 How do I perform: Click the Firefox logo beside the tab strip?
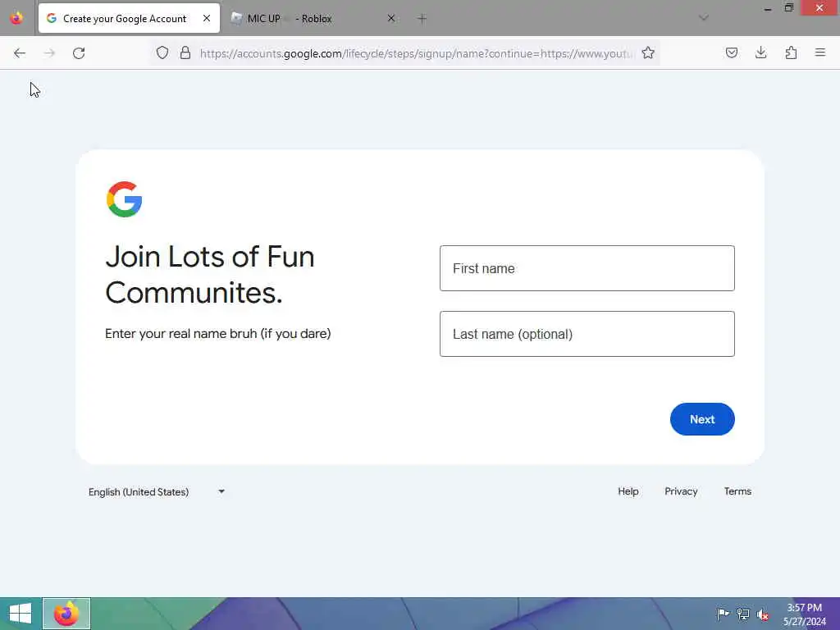coord(16,18)
